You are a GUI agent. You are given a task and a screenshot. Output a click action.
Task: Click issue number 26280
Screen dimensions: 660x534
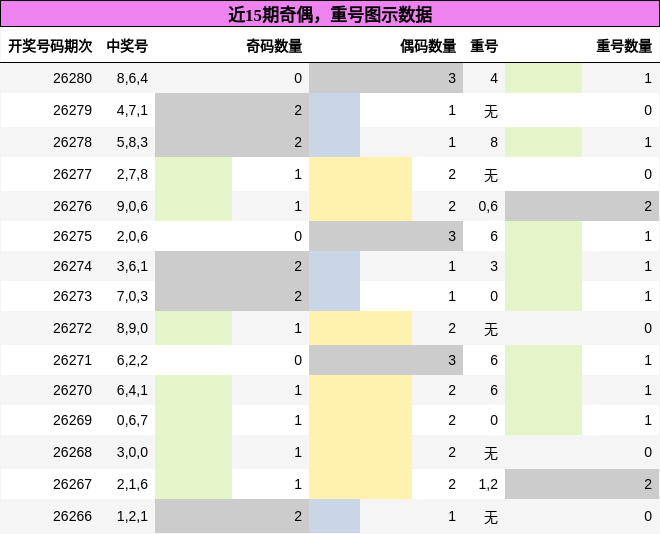click(x=72, y=78)
